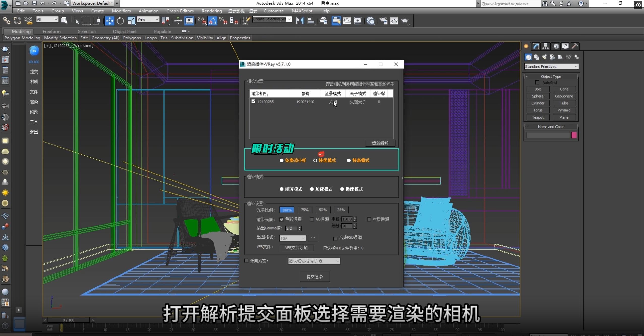Viewport: 644px width, 336px height.
Task: Click the Mirror tool icon
Action: coord(300,21)
